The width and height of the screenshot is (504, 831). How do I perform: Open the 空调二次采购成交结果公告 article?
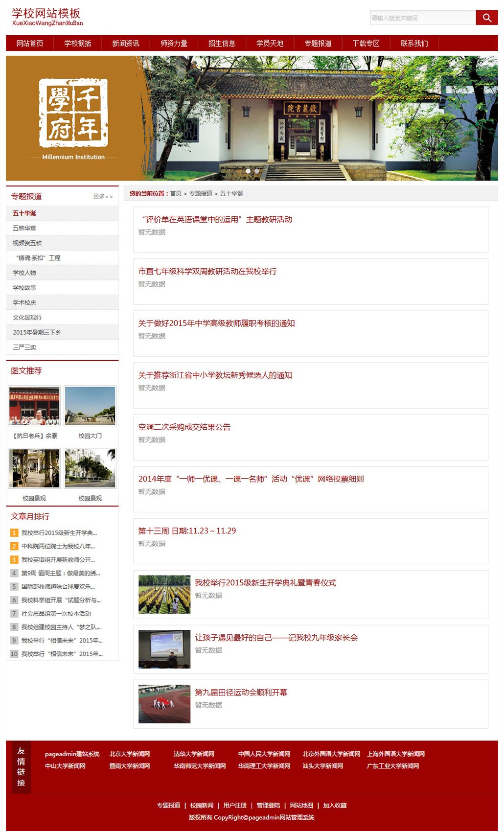(184, 427)
